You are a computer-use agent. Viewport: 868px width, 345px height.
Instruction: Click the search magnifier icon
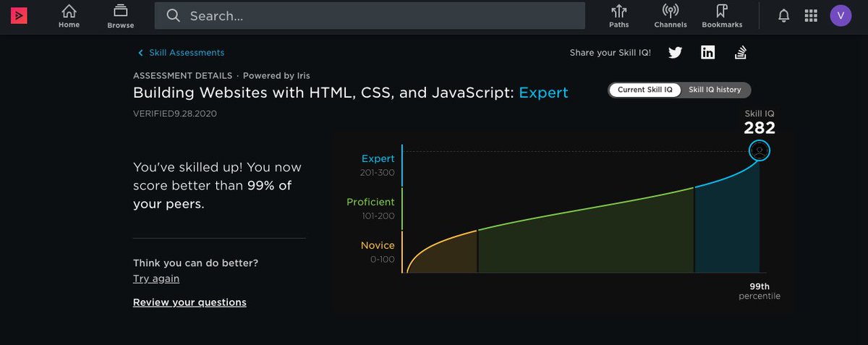(172, 15)
